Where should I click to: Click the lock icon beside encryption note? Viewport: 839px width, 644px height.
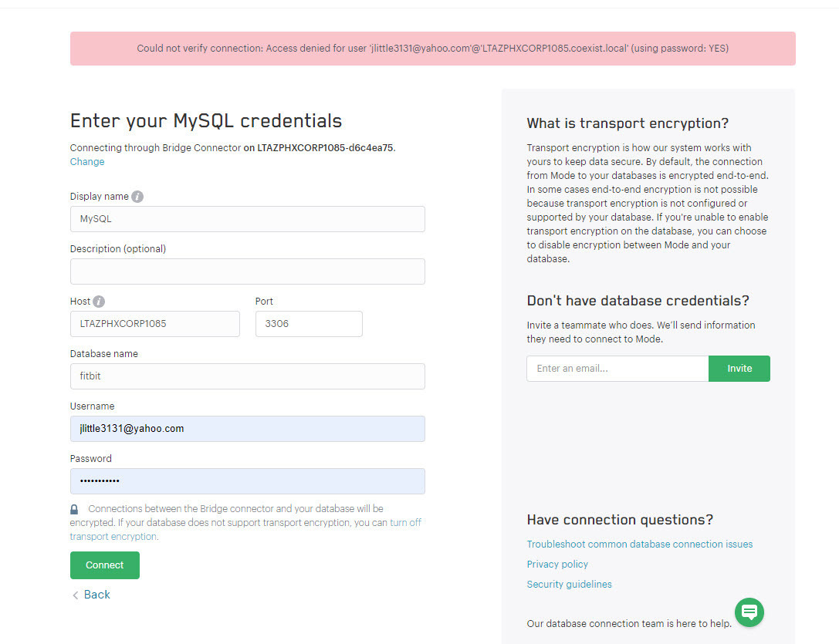[74, 509]
